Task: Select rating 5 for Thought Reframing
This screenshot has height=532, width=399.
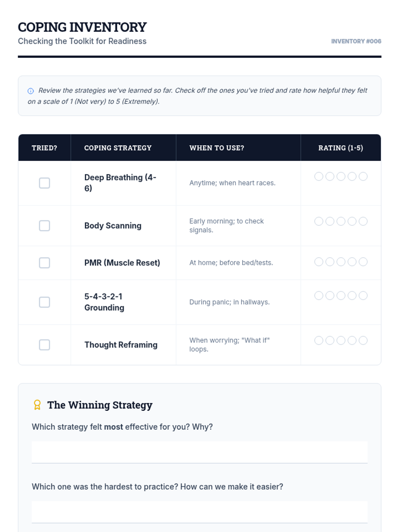Action: click(363, 340)
